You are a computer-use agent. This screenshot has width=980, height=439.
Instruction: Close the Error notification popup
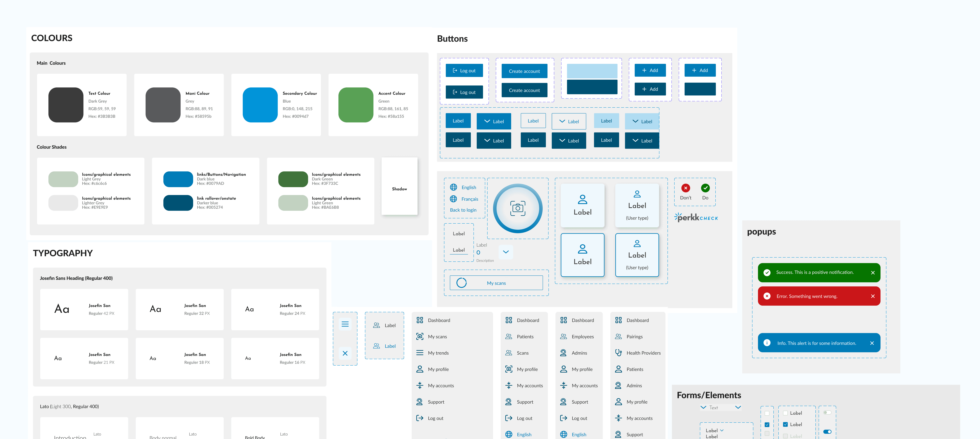click(x=873, y=296)
